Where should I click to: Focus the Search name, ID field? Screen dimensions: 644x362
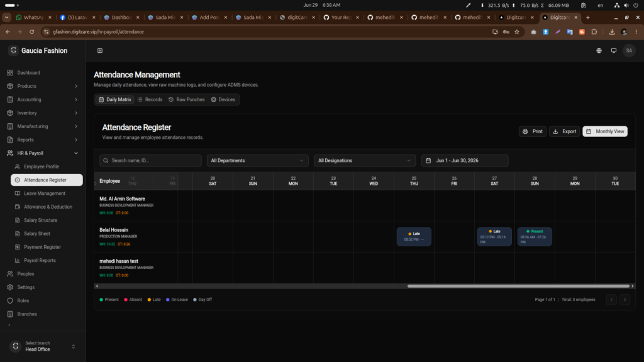(150, 160)
